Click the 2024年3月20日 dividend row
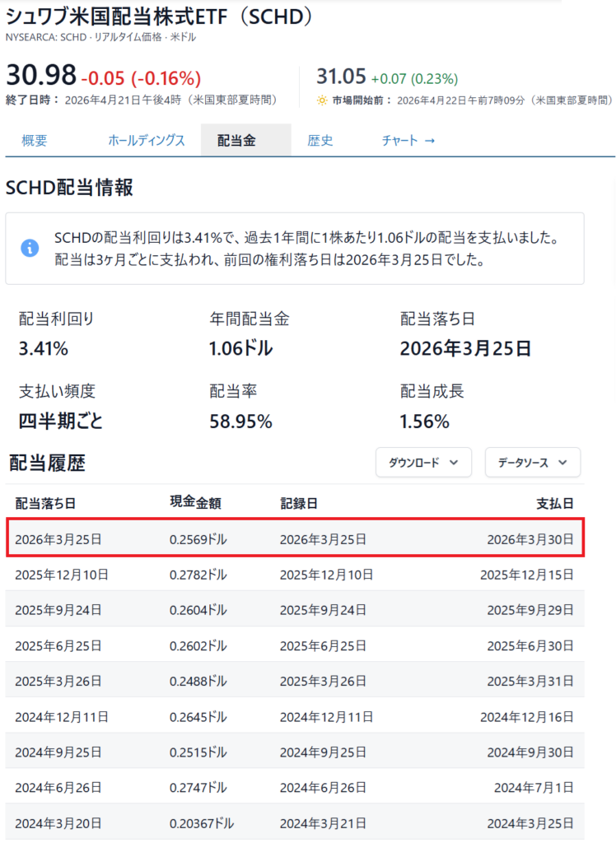Screen dimensions: 616x843 (x=295, y=822)
